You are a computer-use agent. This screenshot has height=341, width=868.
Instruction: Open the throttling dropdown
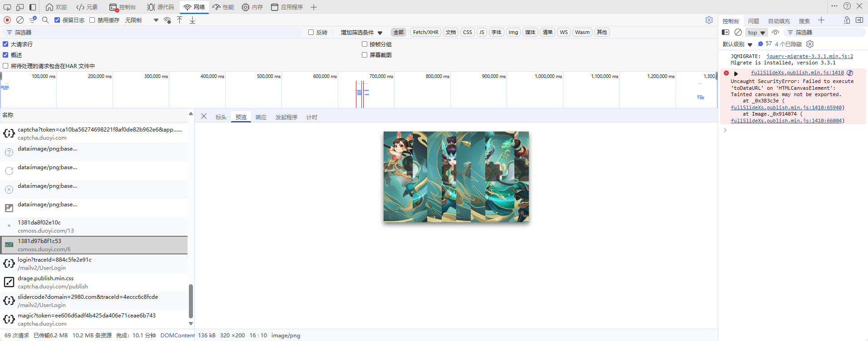pos(142,20)
